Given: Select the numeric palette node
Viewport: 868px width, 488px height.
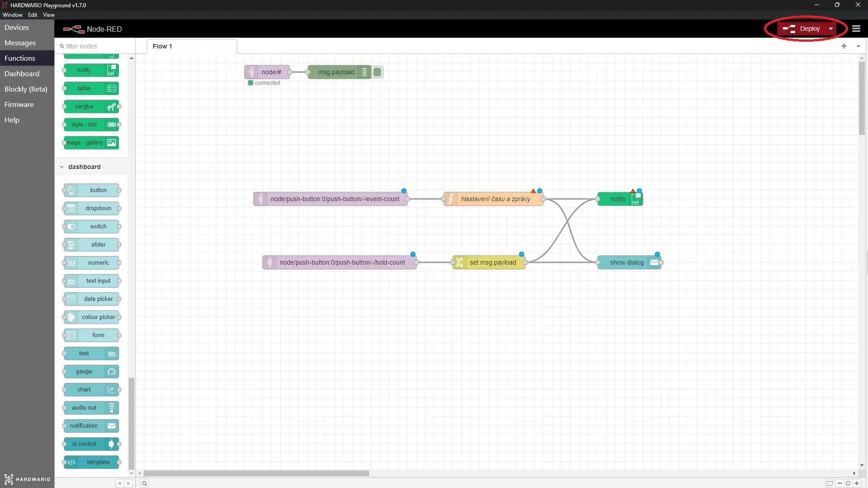Looking at the screenshot, I should point(91,263).
